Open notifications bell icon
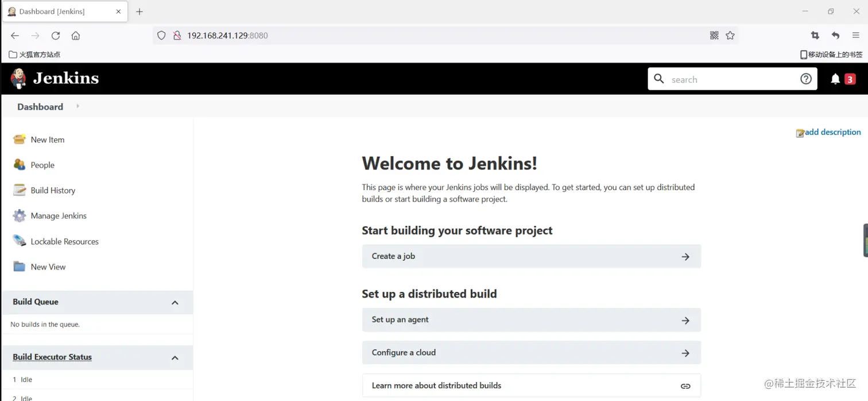The image size is (868, 401). point(835,79)
